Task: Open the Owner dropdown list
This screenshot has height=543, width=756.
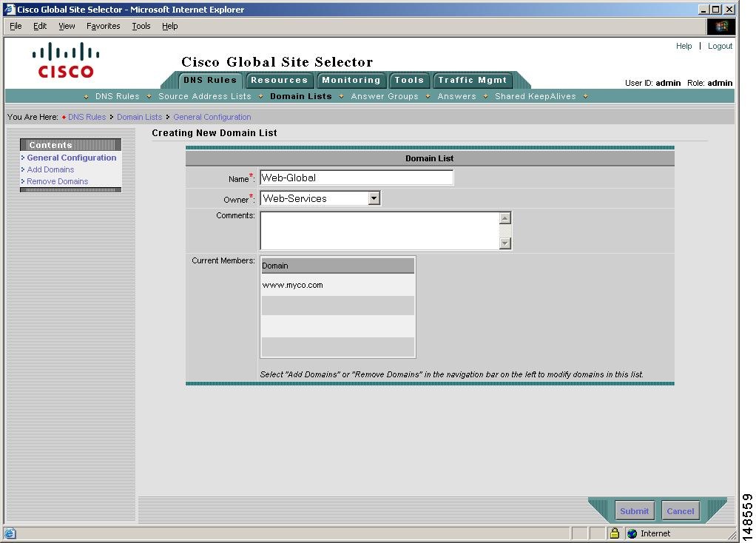Action: pyautogui.click(x=374, y=198)
